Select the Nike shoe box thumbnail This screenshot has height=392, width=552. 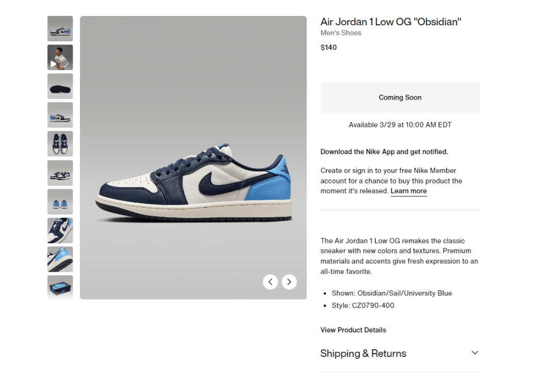60,287
